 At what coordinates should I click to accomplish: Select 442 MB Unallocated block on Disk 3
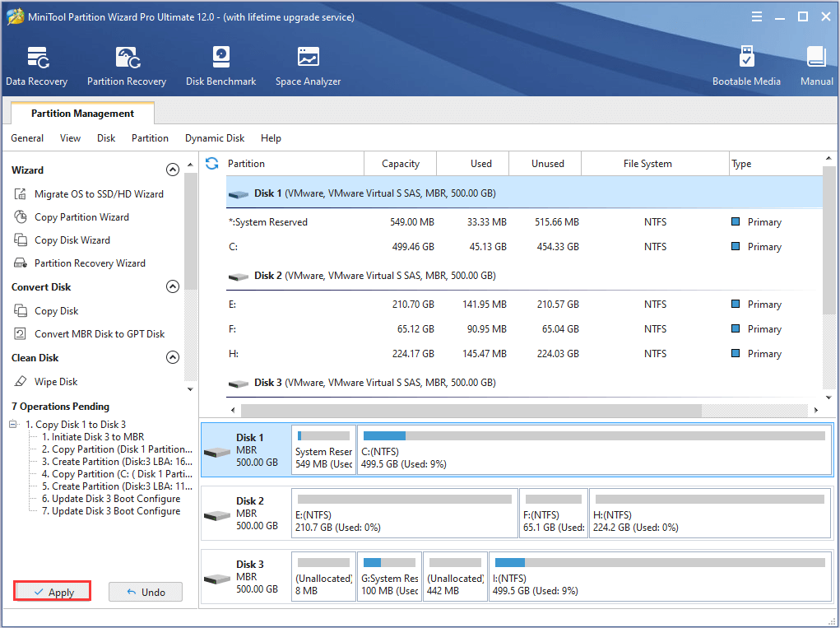(x=455, y=577)
